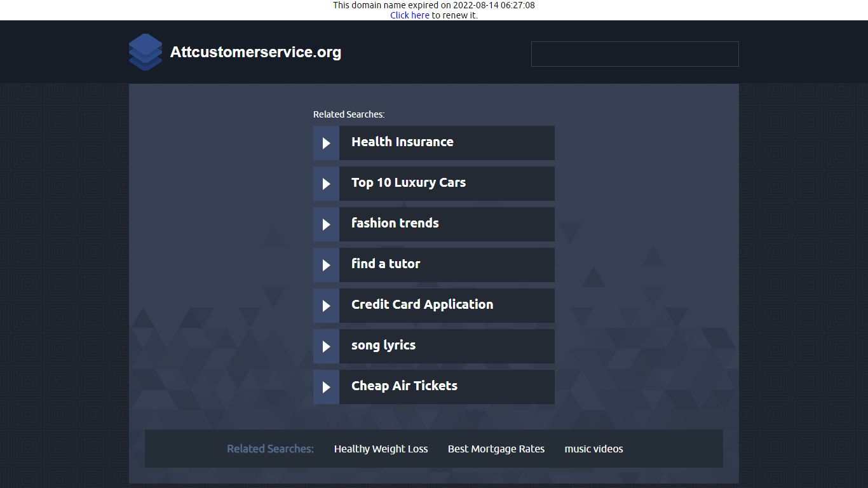Open Best Mortgage Rates related search
The height and width of the screenshot is (488, 868).
tap(496, 449)
